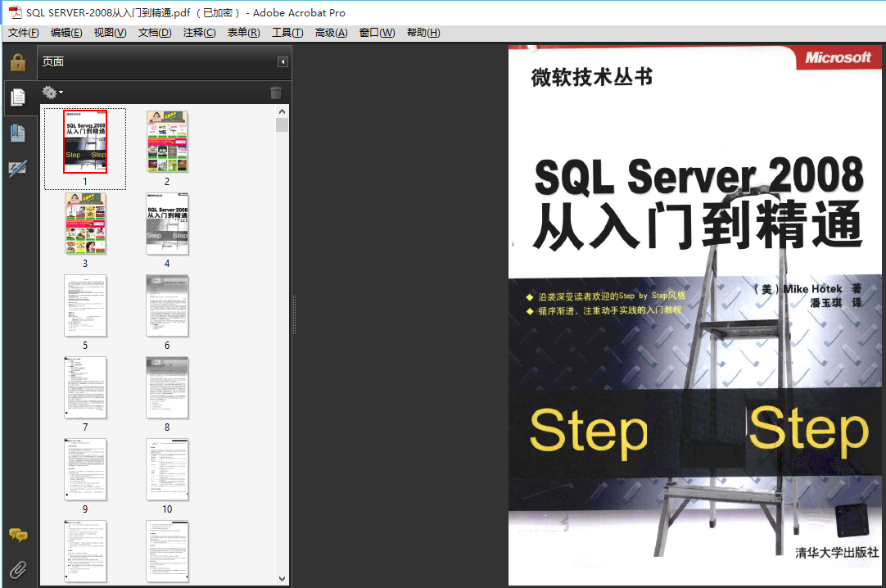Click the 页面 panel title
This screenshot has height=588, width=886.
pyautogui.click(x=53, y=61)
